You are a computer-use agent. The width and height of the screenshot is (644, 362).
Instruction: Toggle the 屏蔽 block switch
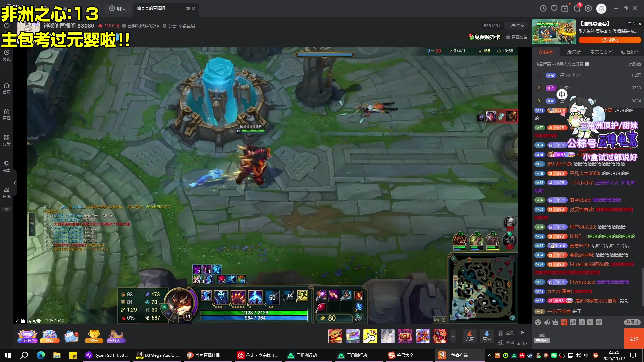[632, 322]
